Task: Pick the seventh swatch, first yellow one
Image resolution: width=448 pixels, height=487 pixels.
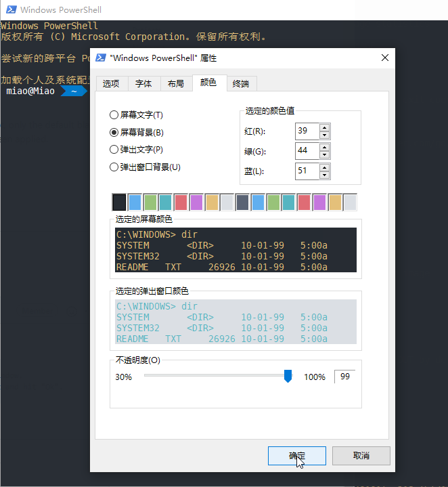Action: [212, 203]
